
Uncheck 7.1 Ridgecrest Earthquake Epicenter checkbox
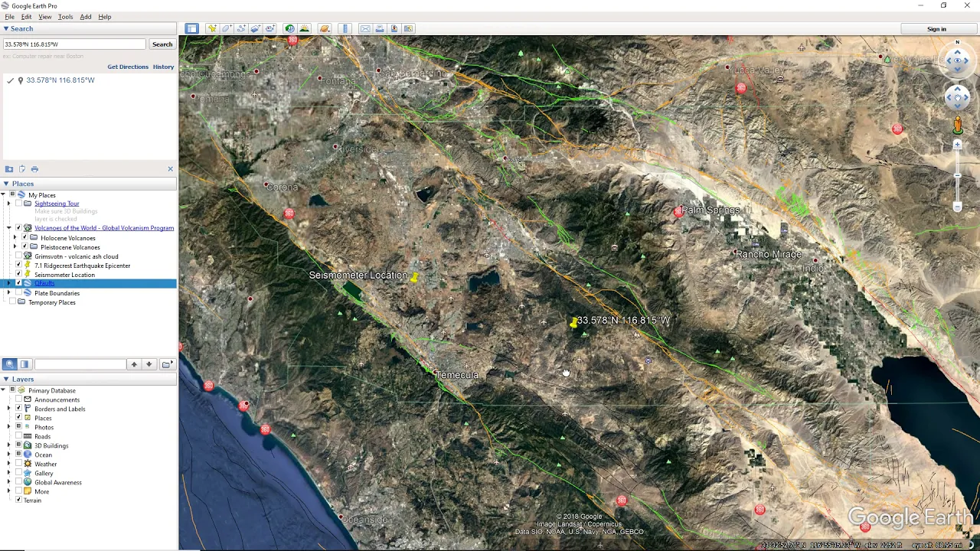pyautogui.click(x=19, y=266)
